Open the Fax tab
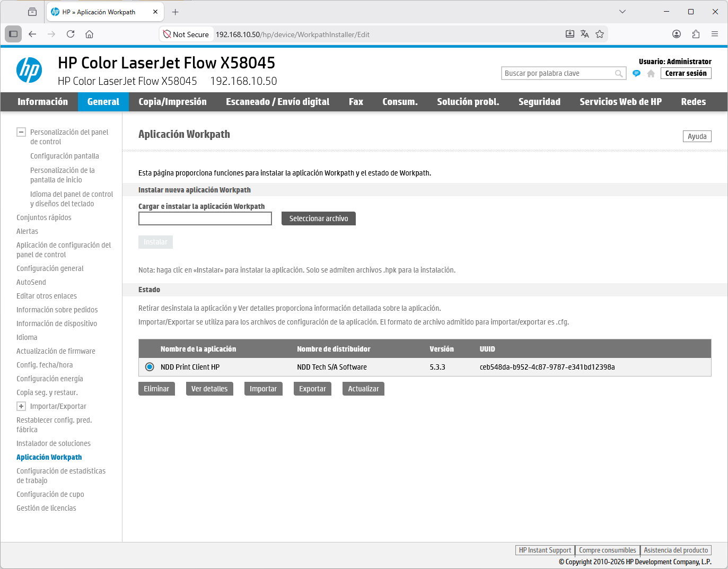The image size is (728, 569). tap(356, 102)
